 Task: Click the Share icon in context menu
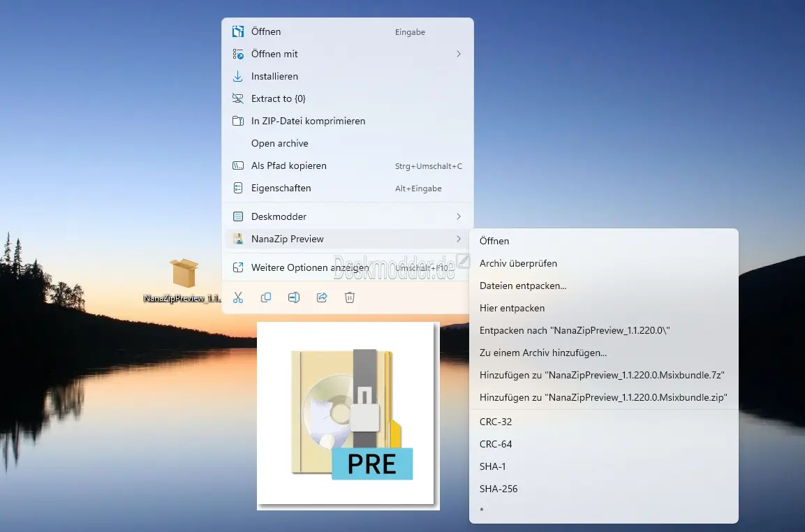322,297
